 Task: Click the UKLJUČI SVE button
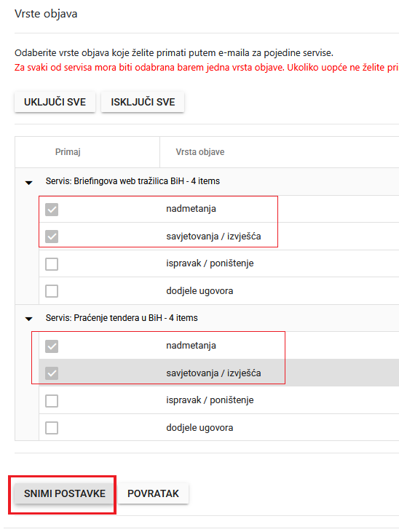[x=55, y=102]
